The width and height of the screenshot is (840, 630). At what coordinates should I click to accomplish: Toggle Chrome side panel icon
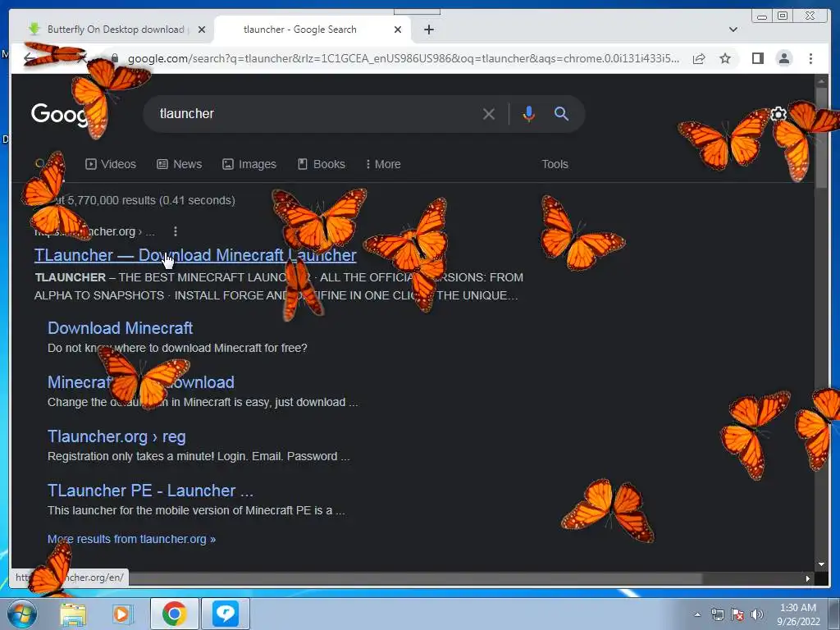coord(757,58)
